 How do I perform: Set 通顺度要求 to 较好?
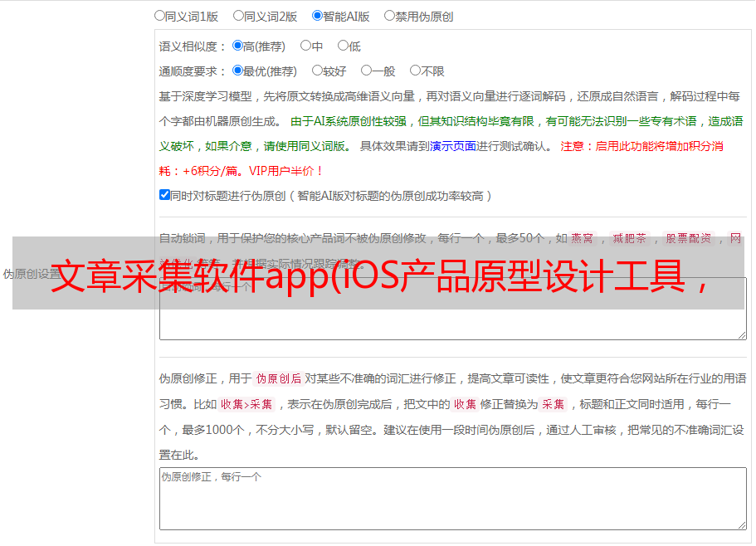pyautogui.click(x=317, y=71)
